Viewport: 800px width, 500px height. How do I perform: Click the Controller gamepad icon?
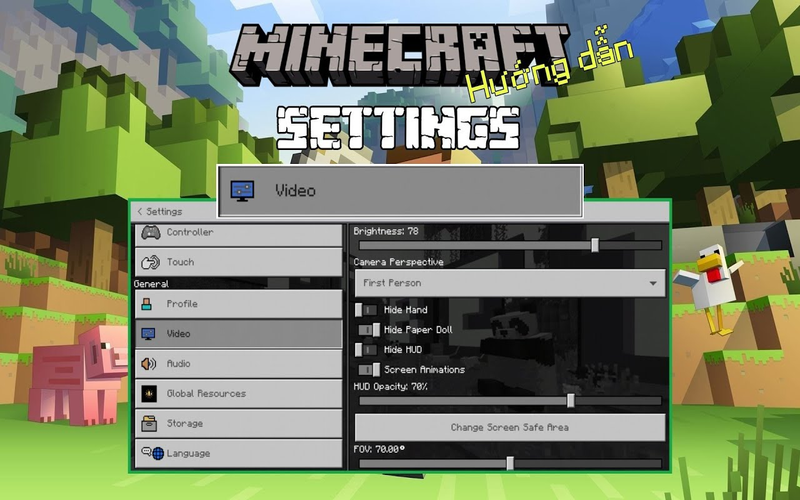click(x=151, y=233)
